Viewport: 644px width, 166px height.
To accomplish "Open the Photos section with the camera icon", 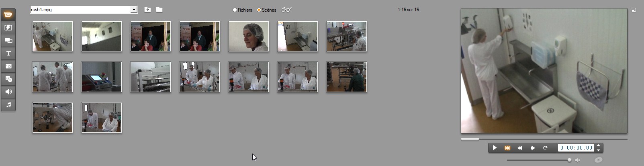I will click(x=8, y=66).
